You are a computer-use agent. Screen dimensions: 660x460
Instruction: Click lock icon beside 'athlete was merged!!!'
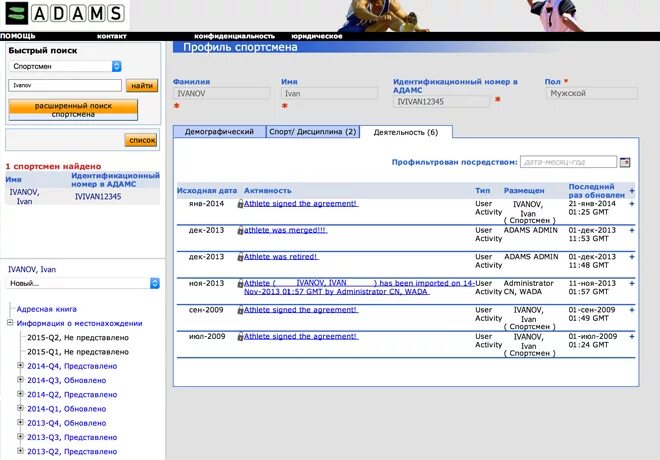click(240, 230)
